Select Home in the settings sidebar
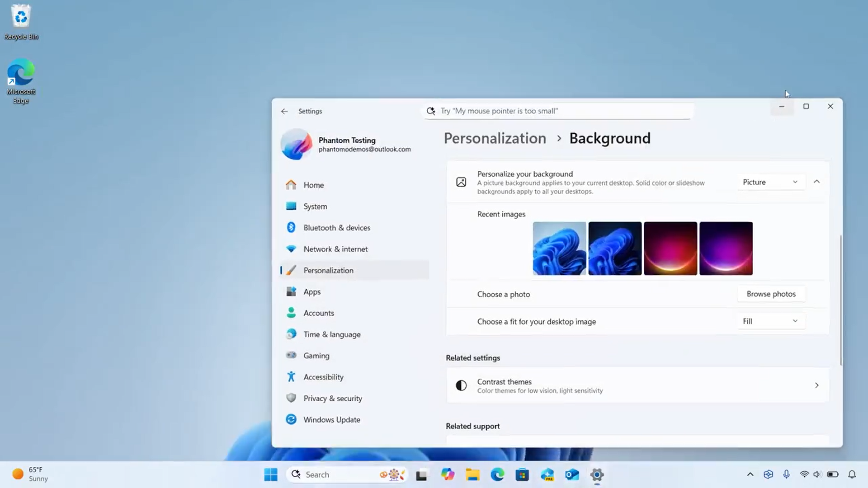This screenshot has height=488, width=868. click(313, 185)
